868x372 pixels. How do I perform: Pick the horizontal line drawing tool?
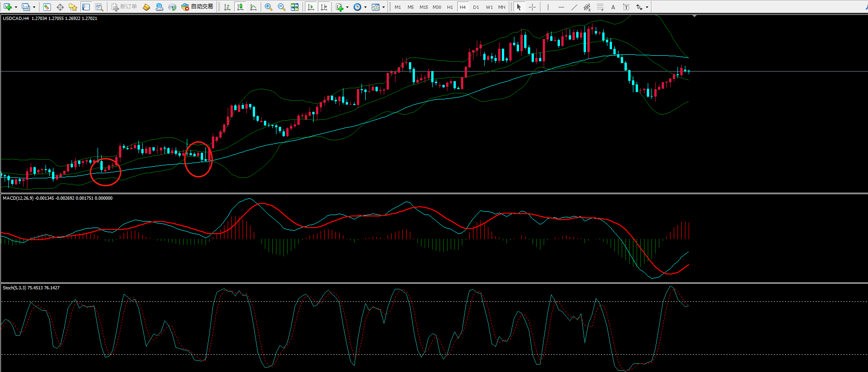pos(561,7)
